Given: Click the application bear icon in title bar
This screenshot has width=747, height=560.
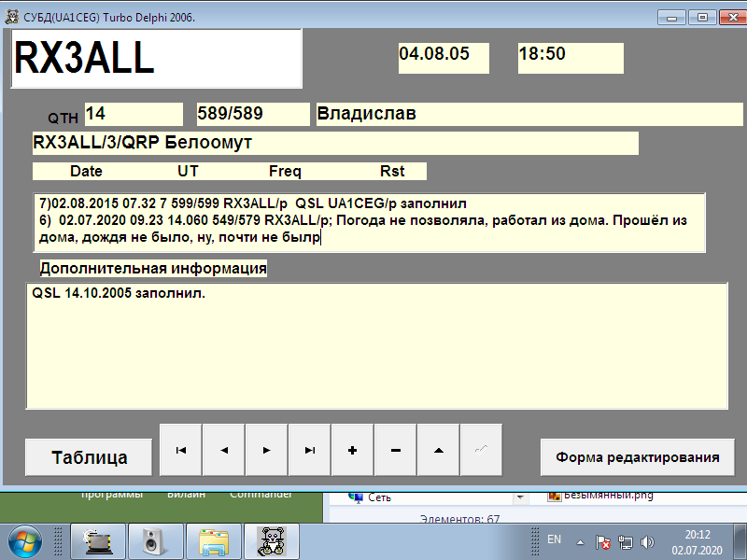Looking at the screenshot, I should click(12, 17).
